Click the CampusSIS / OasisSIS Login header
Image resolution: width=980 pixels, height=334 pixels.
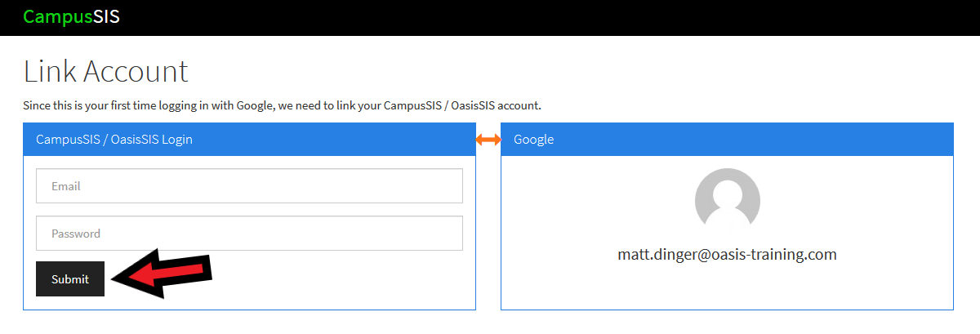pos(249,140)
